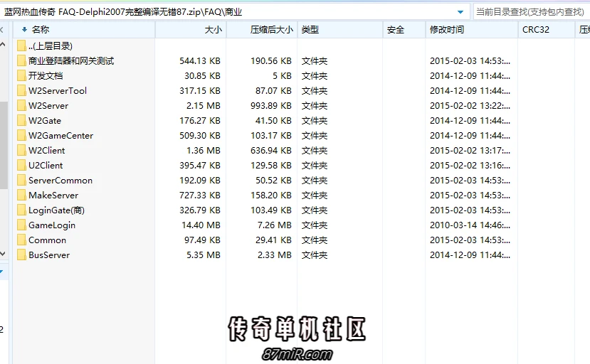Viewport: 590px width, 364px height.
Task: Focus the 当前目录查找 search box
Action: 530,12
